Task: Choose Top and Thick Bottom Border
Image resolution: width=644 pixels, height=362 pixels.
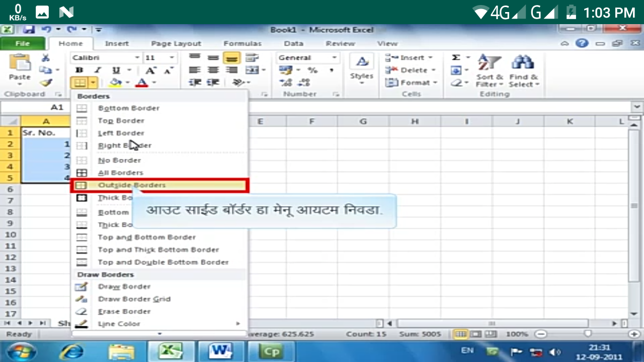Action: click(x=159, y=250)
